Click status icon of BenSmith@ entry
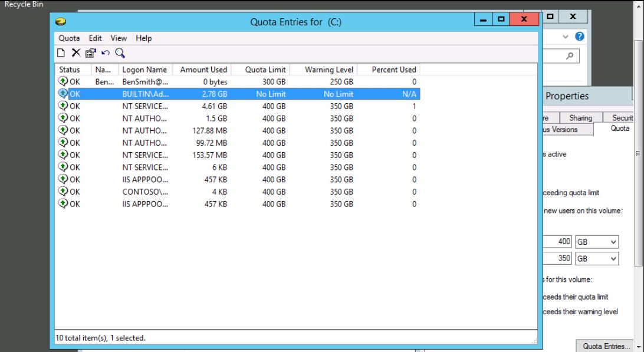 pyautogui.click(x=63, y=81)
